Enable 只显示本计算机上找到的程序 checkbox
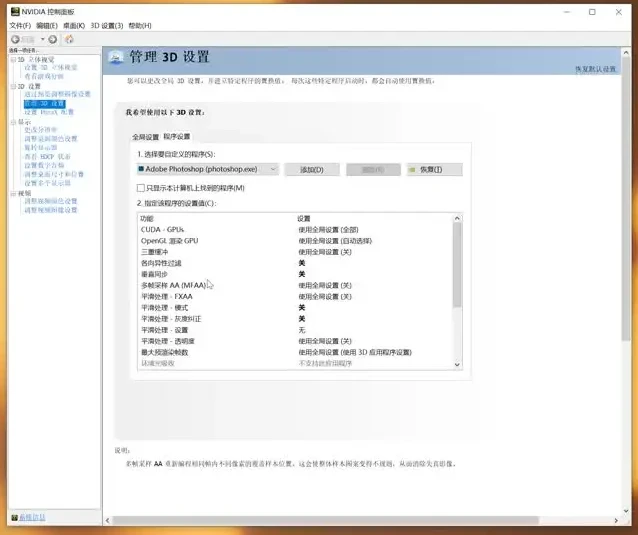 click(141, 188)
